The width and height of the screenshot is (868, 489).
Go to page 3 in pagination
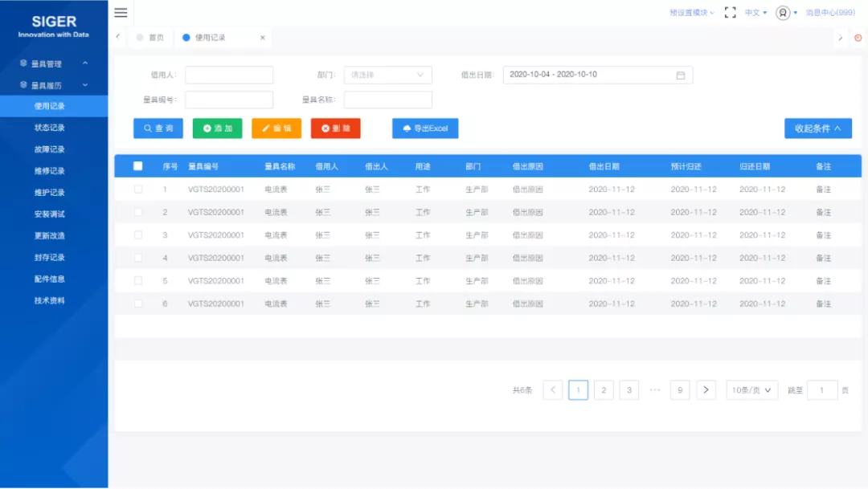coord(629,390)
